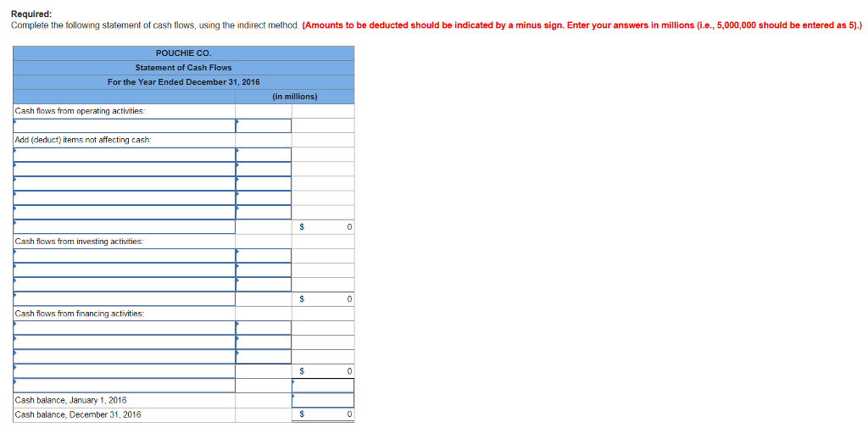Screen dimensions: 868x428
Task: Open third label dropdown under investing activities
Action: 125,284
